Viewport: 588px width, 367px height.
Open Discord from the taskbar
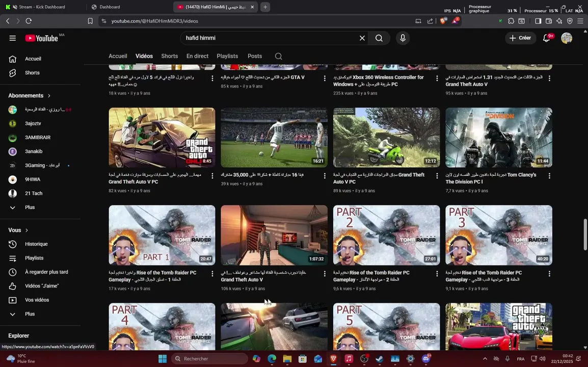426,359
